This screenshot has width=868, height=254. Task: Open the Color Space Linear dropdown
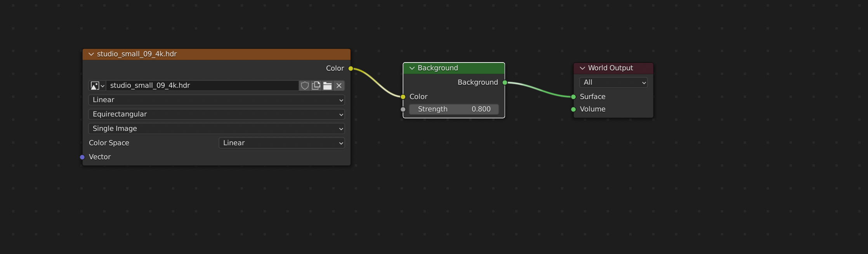282,143
